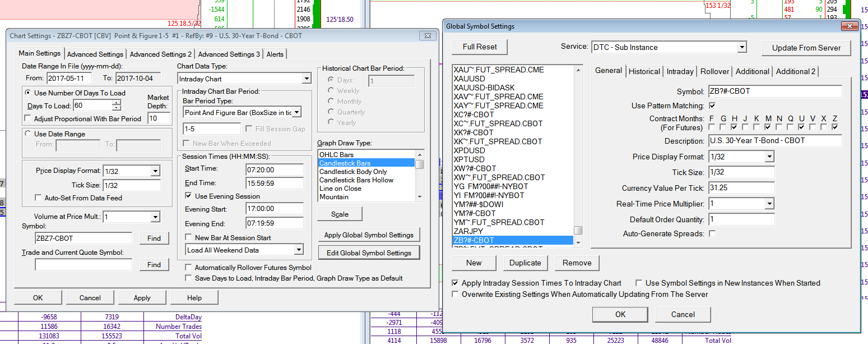Switch to Advanced Settings tab
868x344 pixels.
click(95, 54)
